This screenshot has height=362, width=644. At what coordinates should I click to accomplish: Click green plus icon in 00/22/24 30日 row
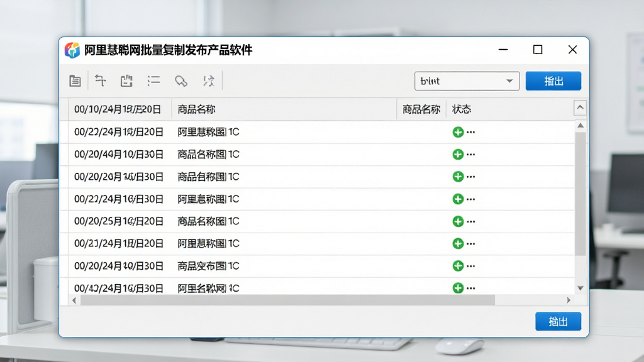[x=458, y=199]
